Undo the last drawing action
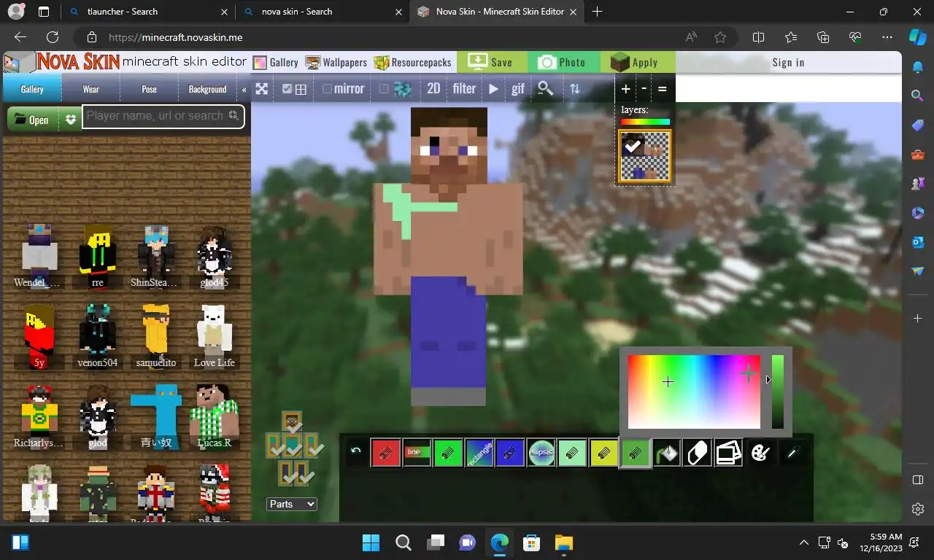934x560 pixels. click(355, 451)
